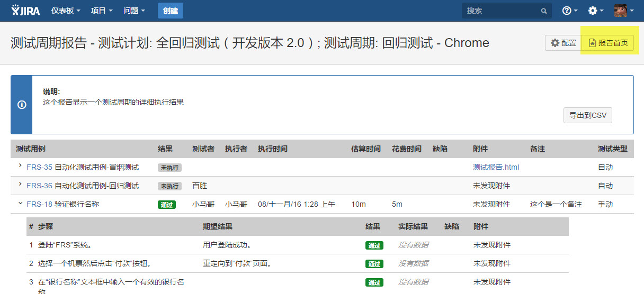644x294 pixels.
Task: Open the help question mark menu
Action: tap(569, 11)
